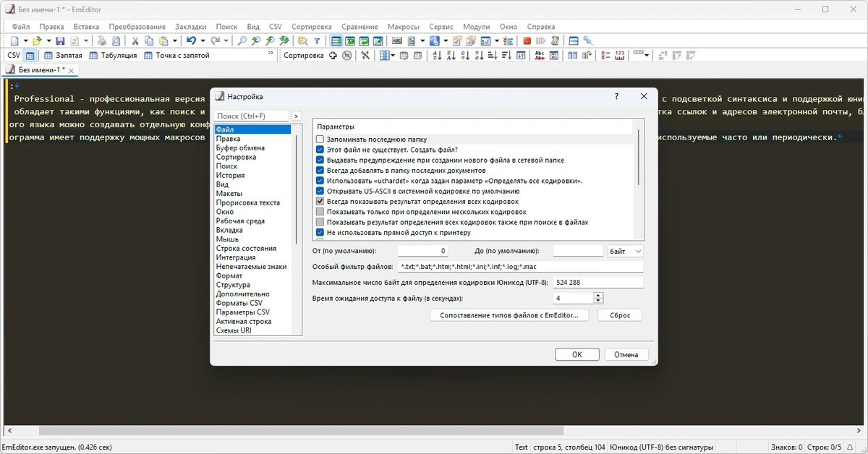Click the Abc strikethrough duplicates icon
868x454 pixels.
point(540,56)
